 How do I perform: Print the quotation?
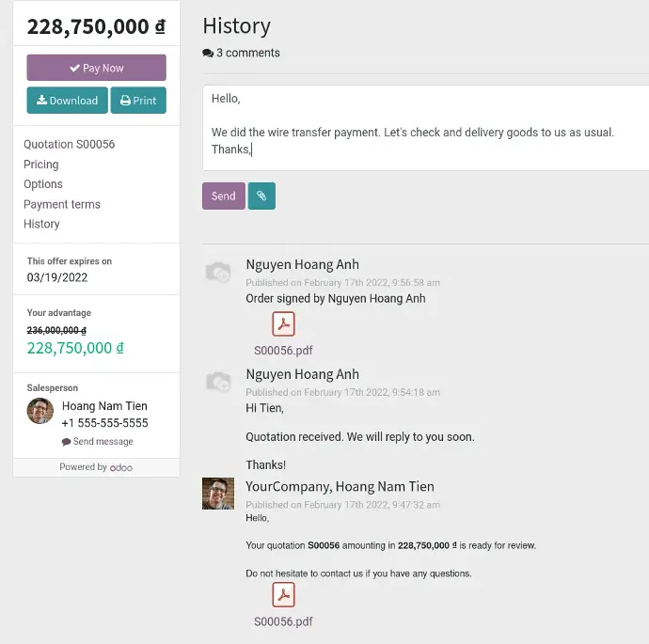coord(138,101)
